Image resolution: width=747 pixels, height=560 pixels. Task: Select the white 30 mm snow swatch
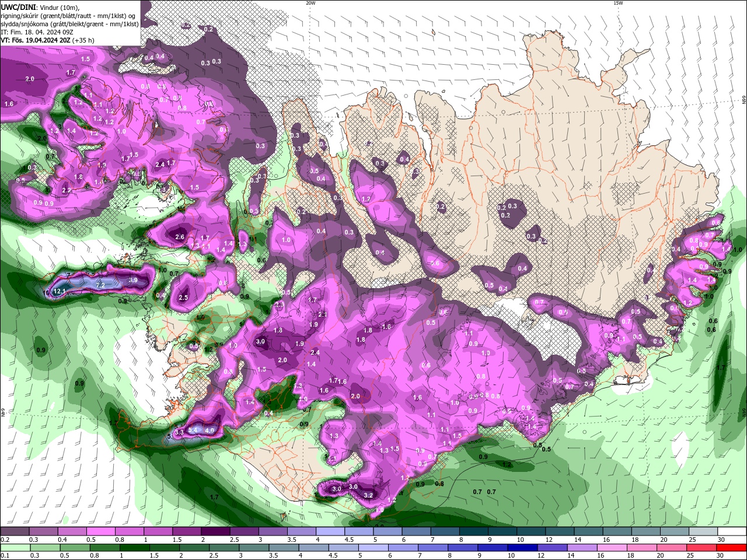[x=731, y=531]
